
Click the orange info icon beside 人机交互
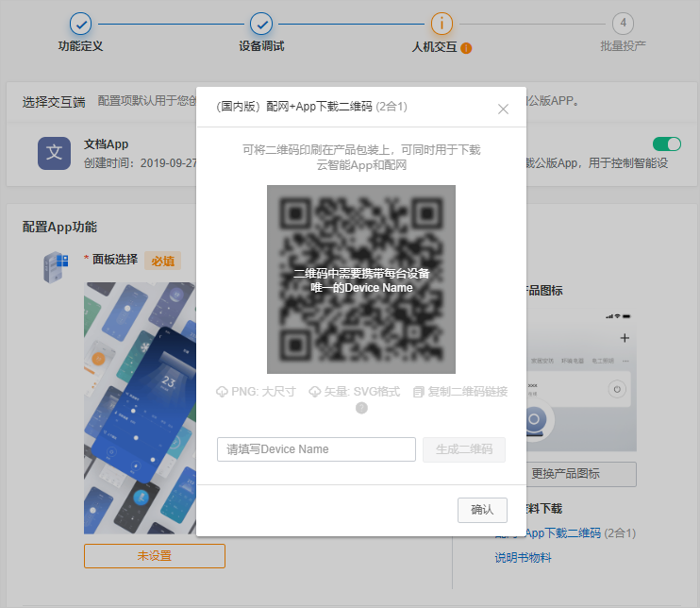click(x=466, y=48)
